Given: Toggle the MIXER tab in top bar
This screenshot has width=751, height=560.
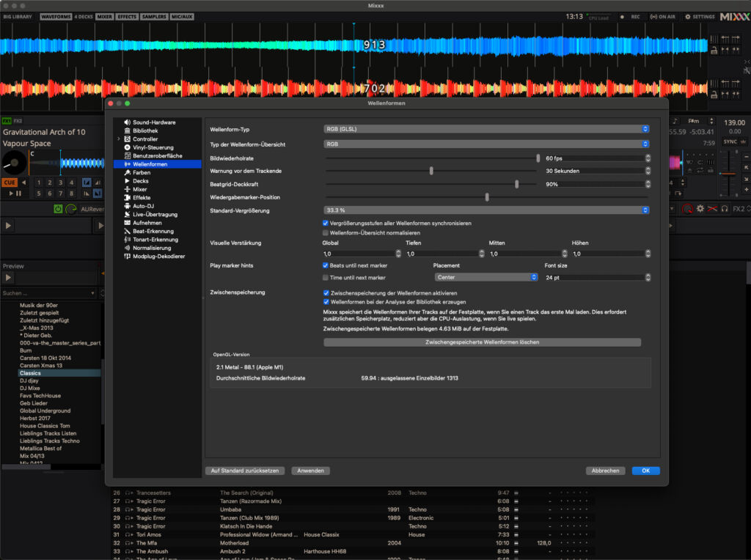Looking at the screenshot, I should click(104, 16).
